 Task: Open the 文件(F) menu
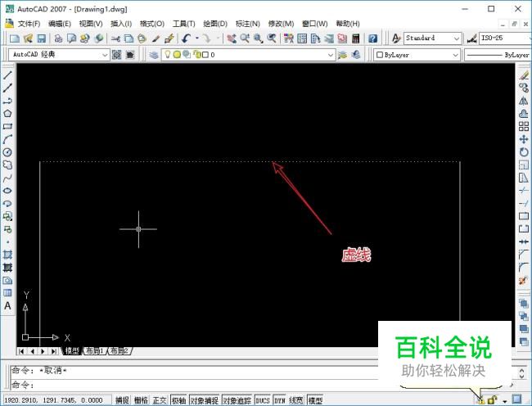click(29, 24)
